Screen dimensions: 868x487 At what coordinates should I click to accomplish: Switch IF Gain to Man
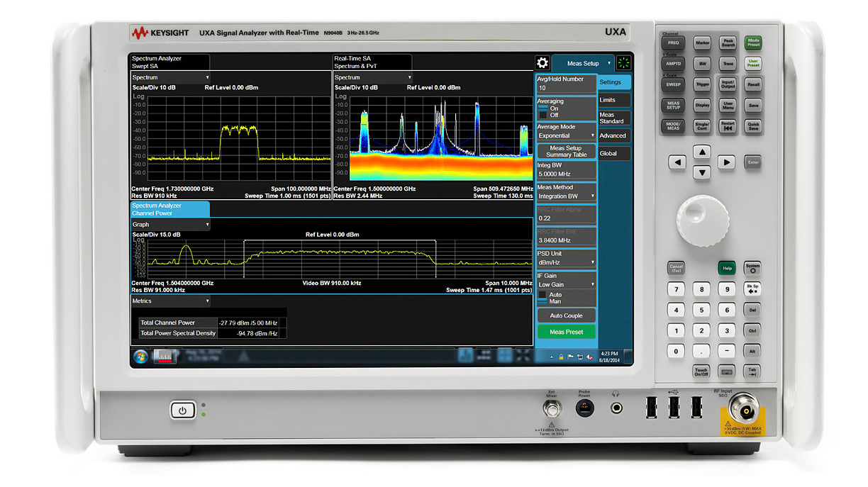550,301
